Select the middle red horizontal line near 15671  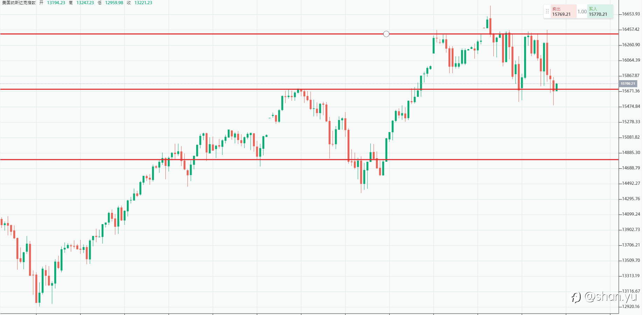click(210, 89)
